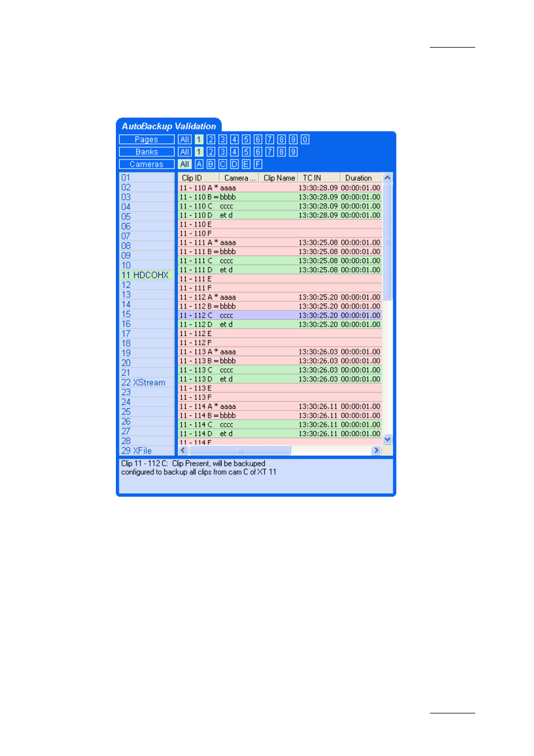534x756 pixels.
Task: Toggle camera filter A
Action: click(199, 164)
